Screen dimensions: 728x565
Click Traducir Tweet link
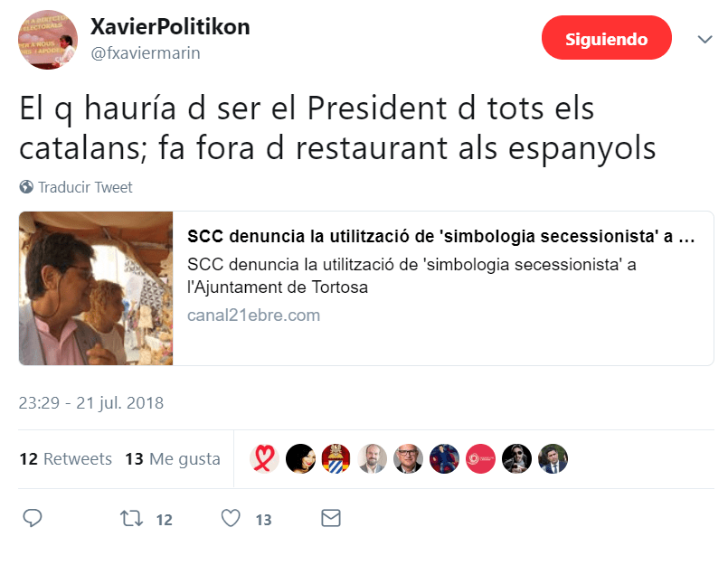[85, 187]
